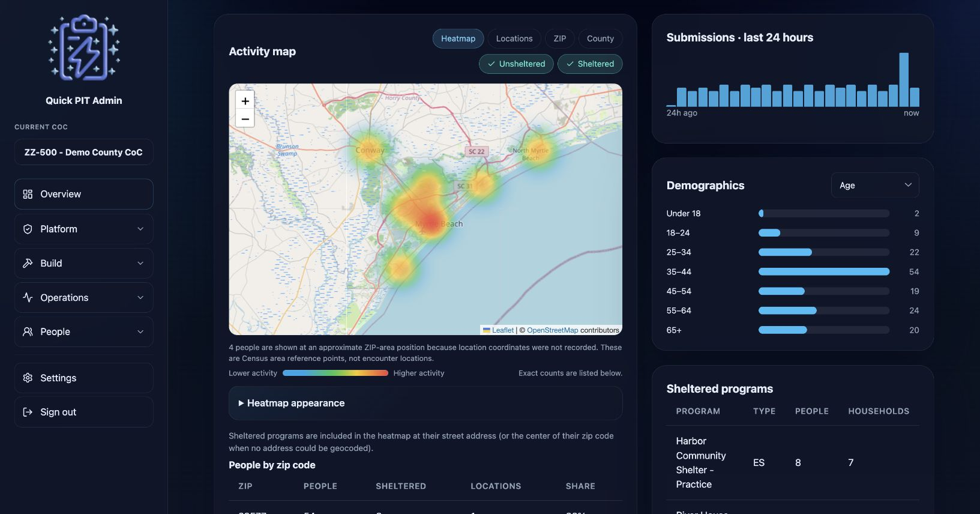Click the LOCATIONS column header
The image size is (980, 514).
pos(496,486)
